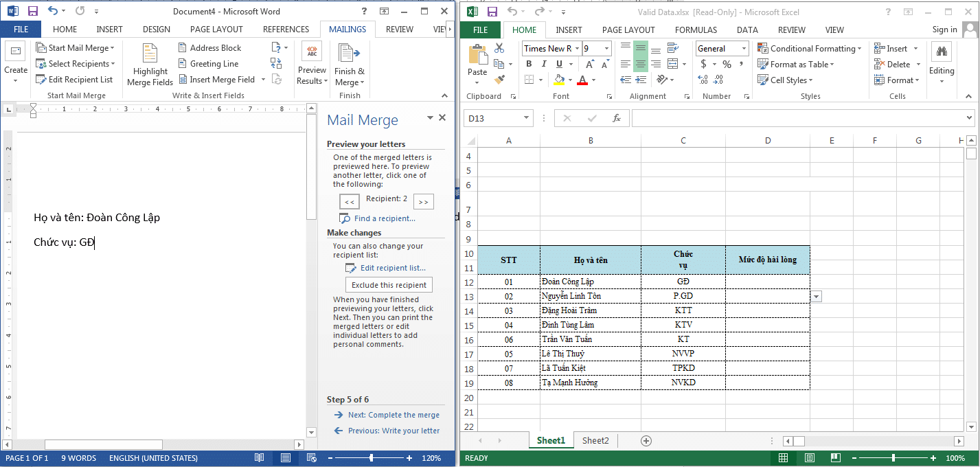Open the FILE menu in Excel
980x467 pixels.
[481, 30]
